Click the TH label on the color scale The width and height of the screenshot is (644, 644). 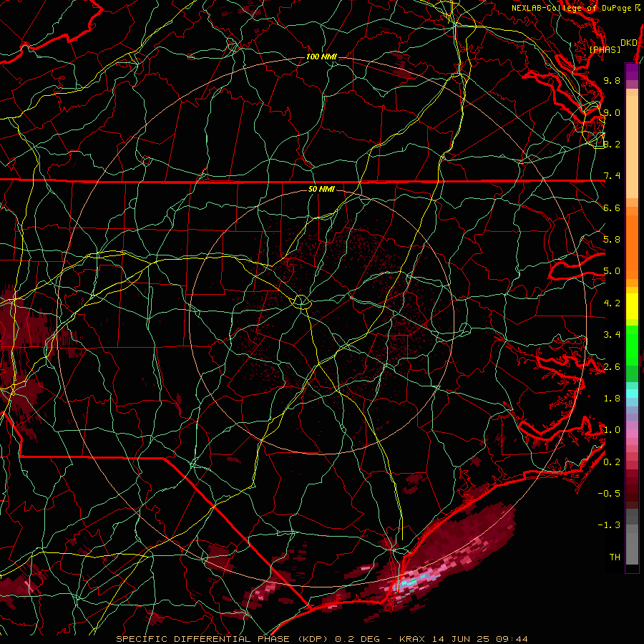coord(615,557)
